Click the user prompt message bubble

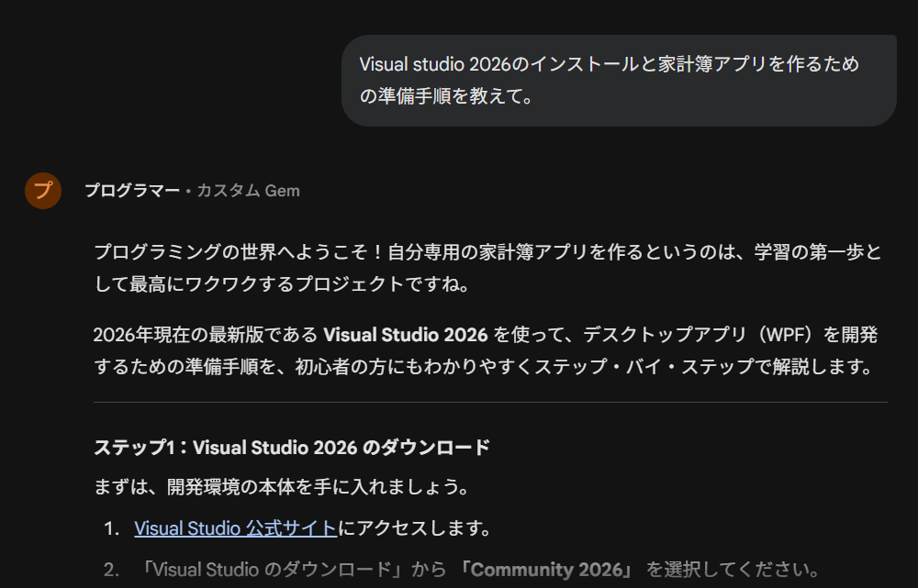[618, 81]
